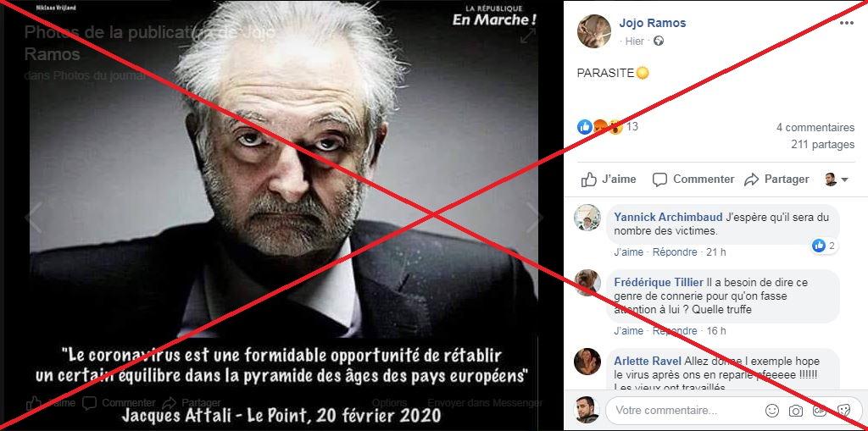Screen dimensions: 868x431
Task: Click the like reaction icon beside 13
Action: 585,127
